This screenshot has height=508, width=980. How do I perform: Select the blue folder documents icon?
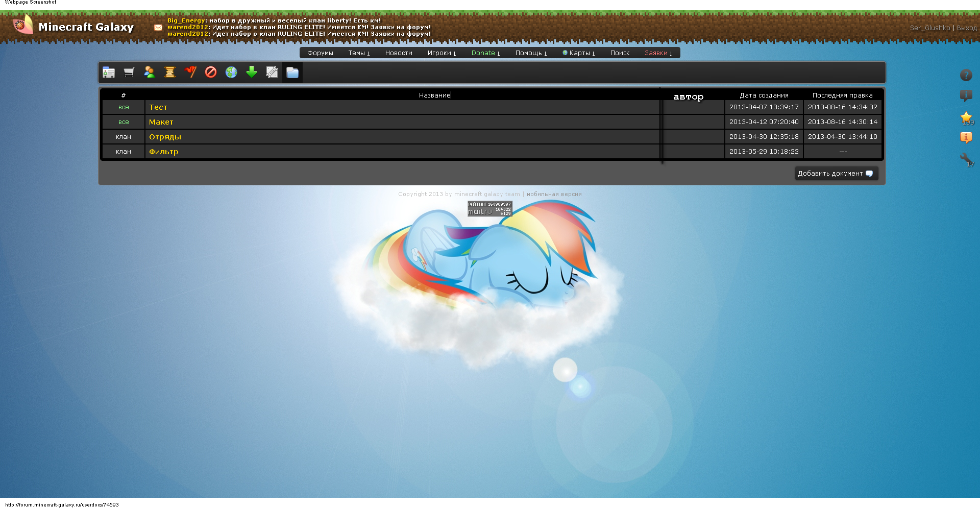292,72
